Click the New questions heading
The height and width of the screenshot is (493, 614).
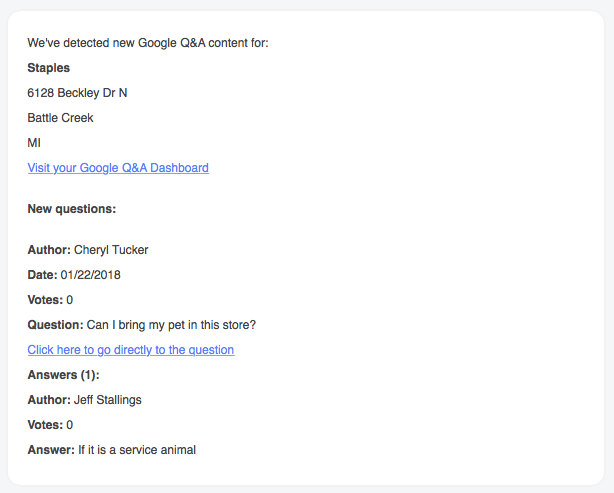click(72, 209)
